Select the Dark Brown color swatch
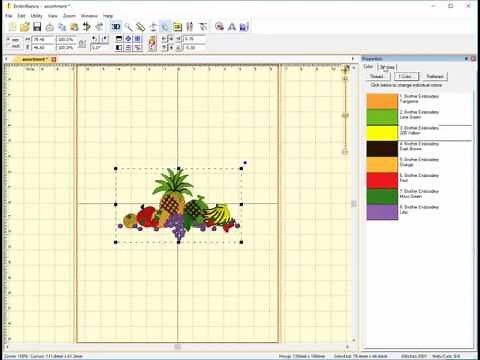The height and width of the screenshot is (360, 480). tap(382, 149)
